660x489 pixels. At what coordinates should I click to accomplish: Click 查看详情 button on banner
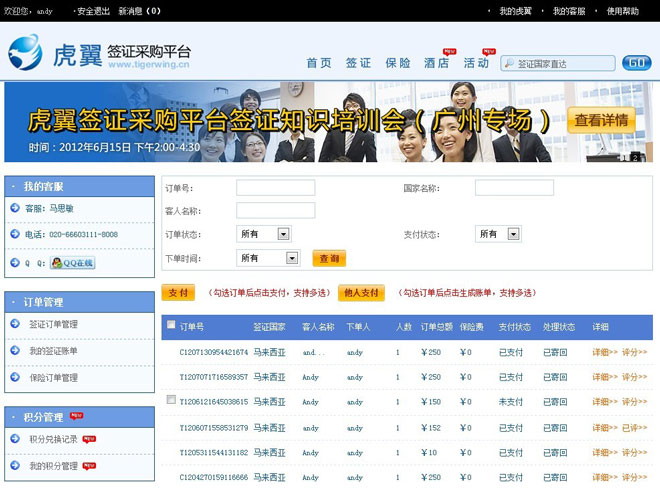pos(601,120)
